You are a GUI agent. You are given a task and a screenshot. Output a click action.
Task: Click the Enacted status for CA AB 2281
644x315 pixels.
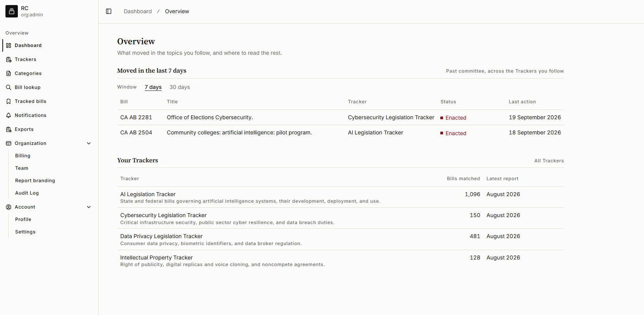(x=453, y=118)
